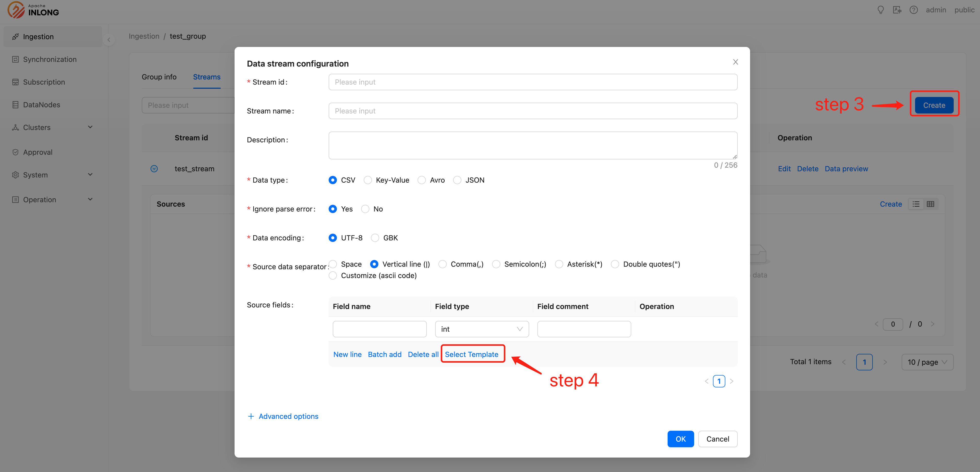Click Select Template link
Screen dimensions: 980x472
pyautogui.click(x=471, y=354)
